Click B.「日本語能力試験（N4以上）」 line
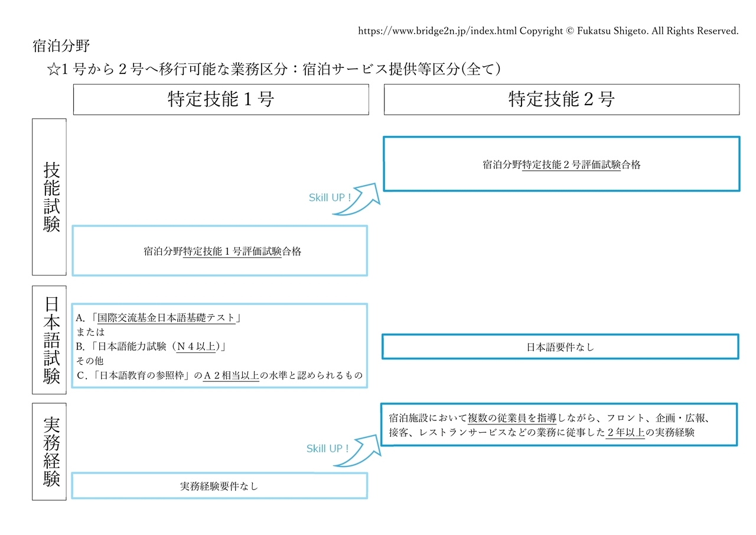Viewport: 756px width, 535px height. pos(152,346)
